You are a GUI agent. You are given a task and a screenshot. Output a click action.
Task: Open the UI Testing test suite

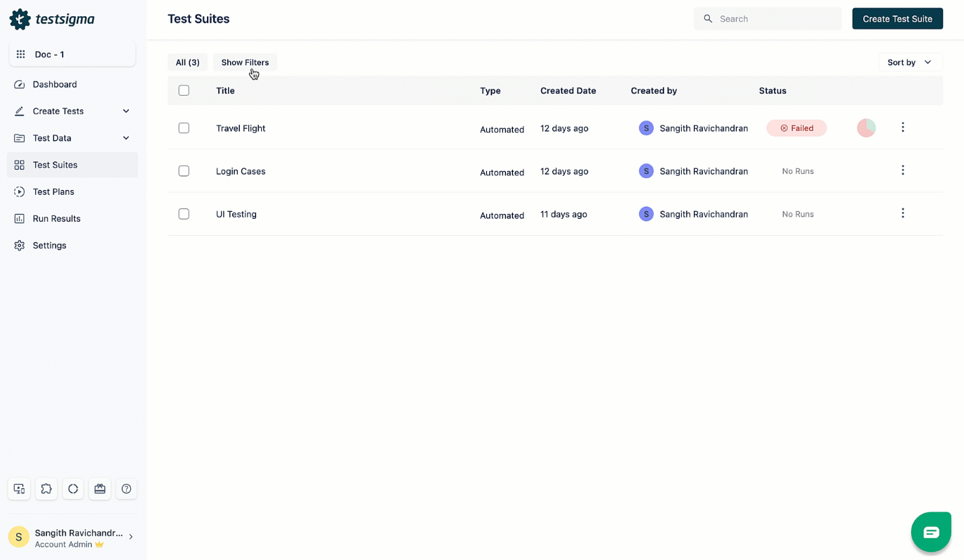click(236, 214)
